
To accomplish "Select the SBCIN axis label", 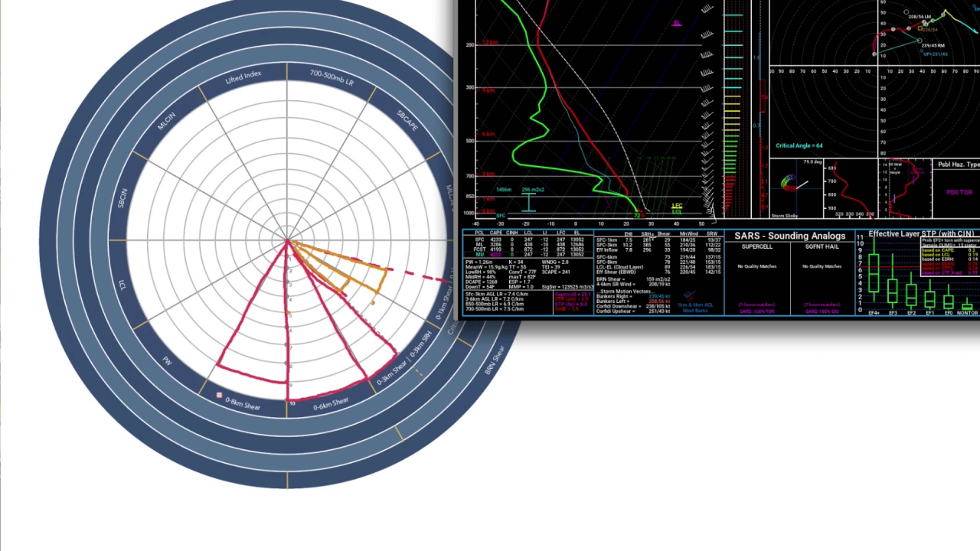I will coord(122,197).
